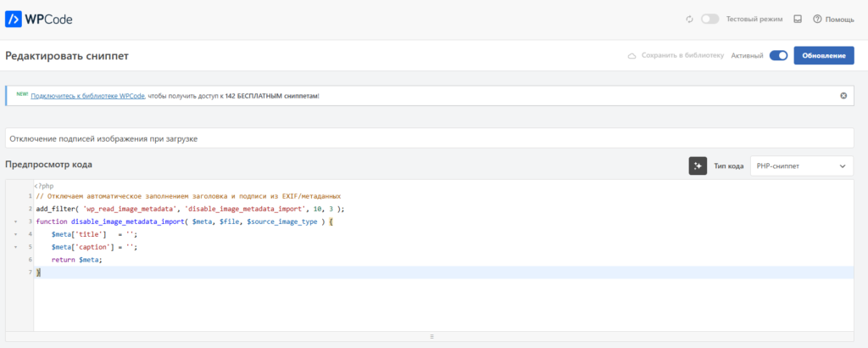The image size is (868, 348).
Task: Click the fold arrow at line 4
Action: pyautogui.click(x=15, y=234)
